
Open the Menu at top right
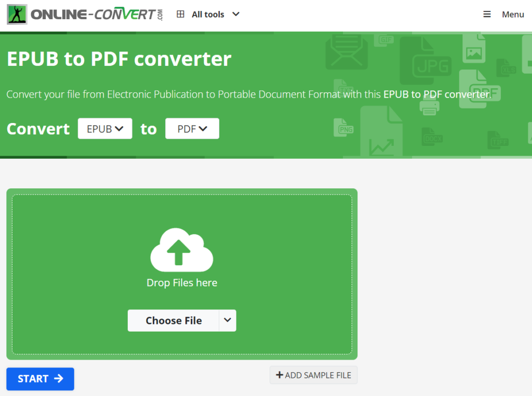pyautogui.click(x=513, y=14)
